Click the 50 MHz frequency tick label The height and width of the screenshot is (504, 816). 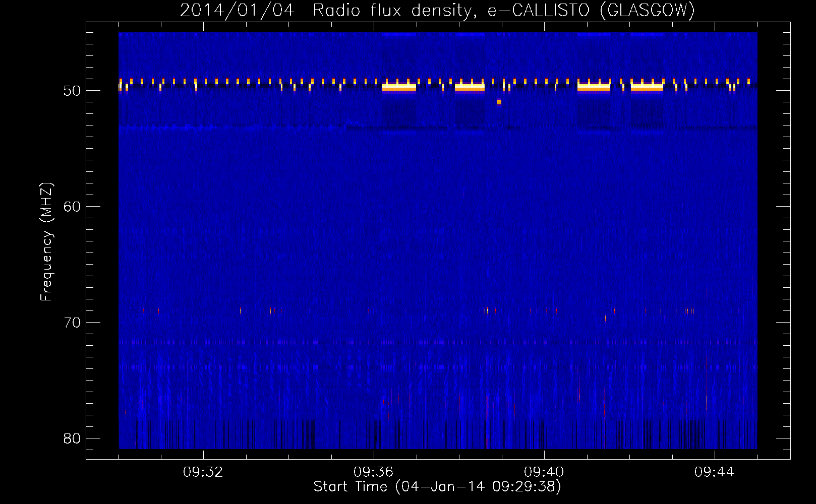click(72, 91)
